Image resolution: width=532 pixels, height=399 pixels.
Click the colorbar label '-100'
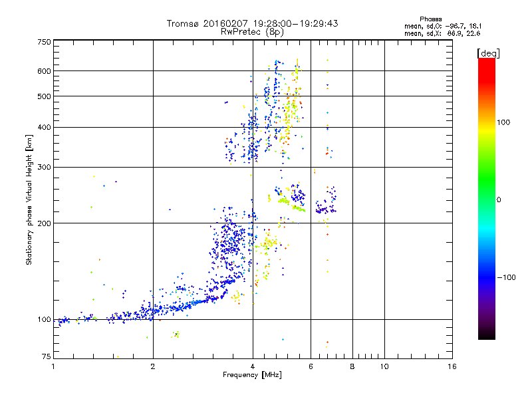[506, 277]
